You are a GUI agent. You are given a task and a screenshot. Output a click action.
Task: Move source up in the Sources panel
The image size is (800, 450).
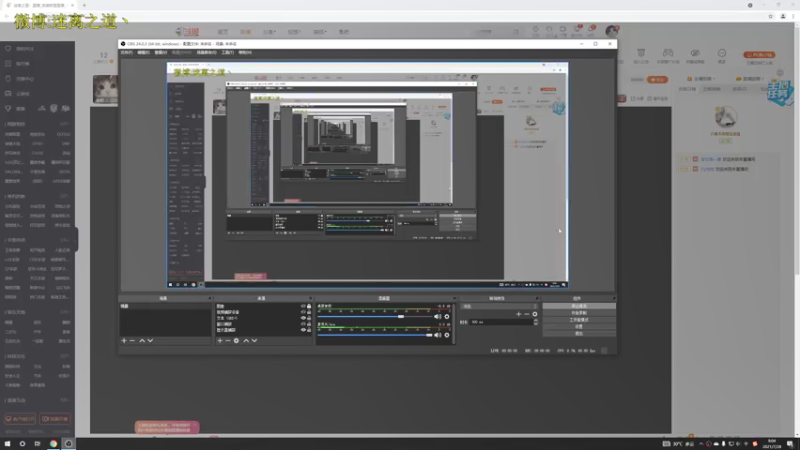tap(246, 340)
